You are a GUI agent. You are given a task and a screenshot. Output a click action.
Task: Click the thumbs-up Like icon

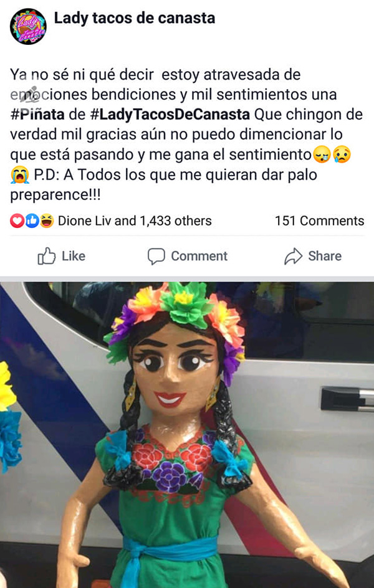[47, 256]
